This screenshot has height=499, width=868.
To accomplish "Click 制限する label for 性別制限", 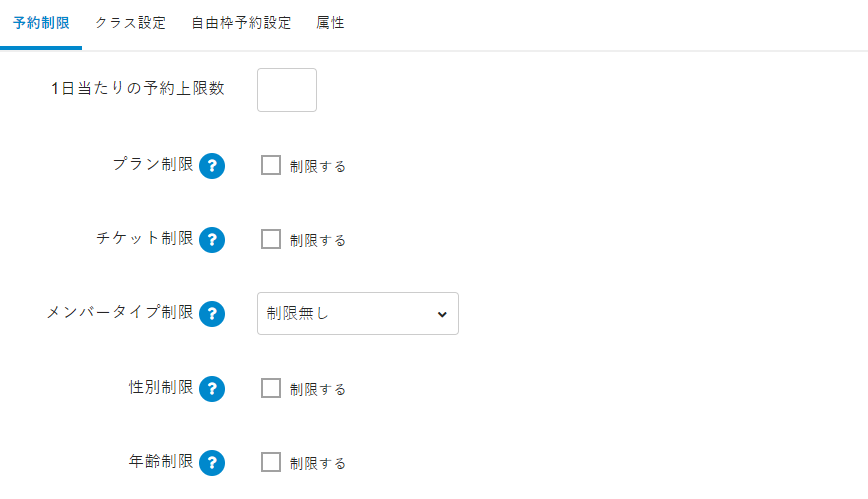I will [x=318, y=389].
